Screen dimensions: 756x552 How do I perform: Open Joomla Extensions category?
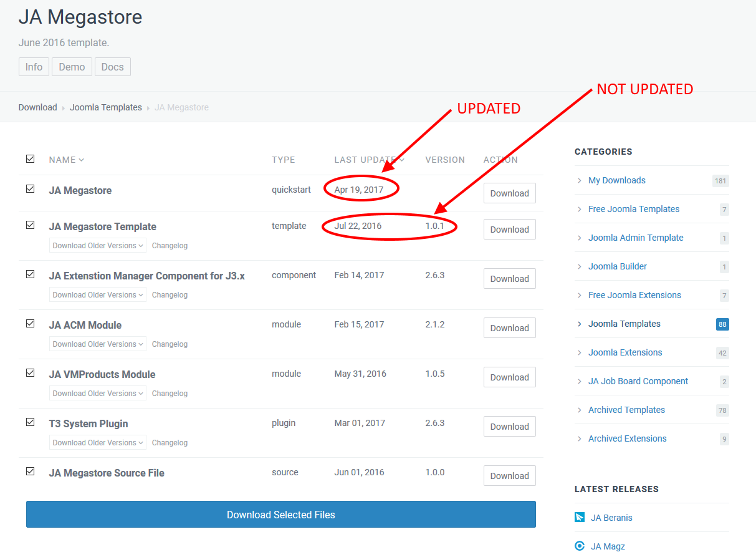(625, 352)
